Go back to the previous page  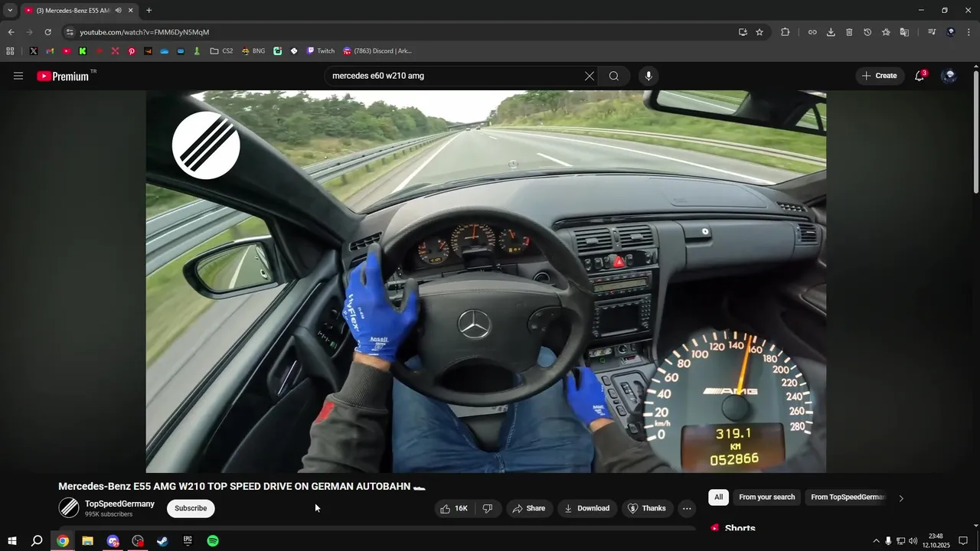pos(11,32)
